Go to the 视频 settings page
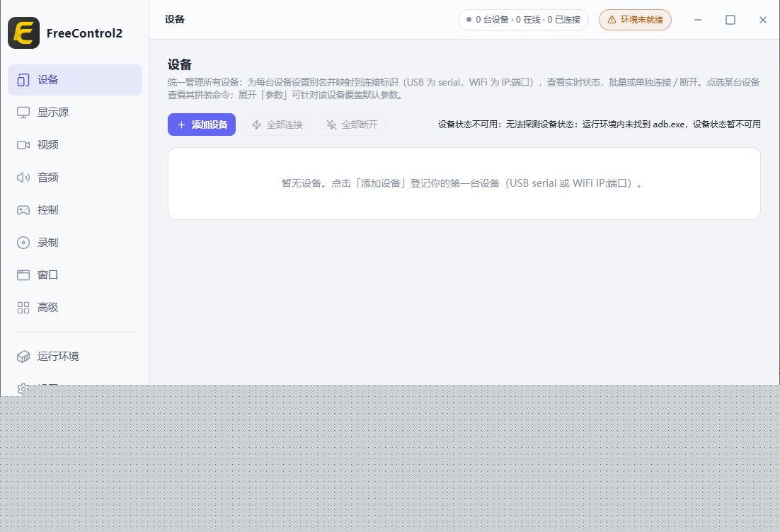 pyautogui.click(x=75, y=145)
